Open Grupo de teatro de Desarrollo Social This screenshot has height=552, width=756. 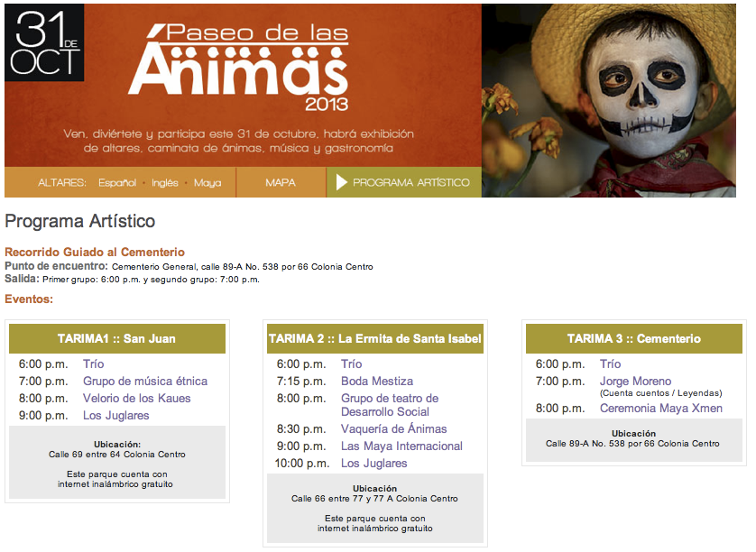390,405
